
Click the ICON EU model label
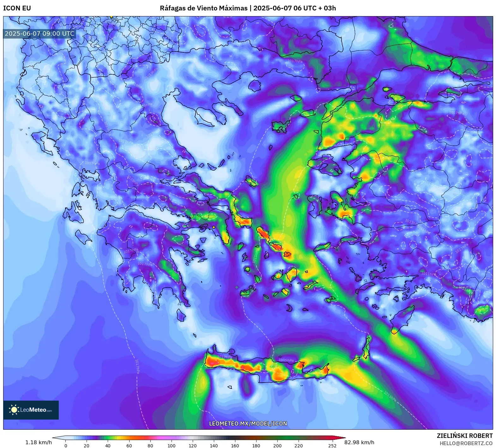[x=17, y=8]
